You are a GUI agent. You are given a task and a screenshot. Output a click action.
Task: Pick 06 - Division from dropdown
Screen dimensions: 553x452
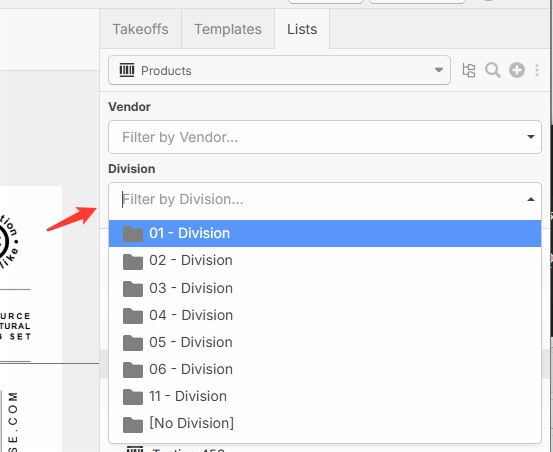pos(325,369)
